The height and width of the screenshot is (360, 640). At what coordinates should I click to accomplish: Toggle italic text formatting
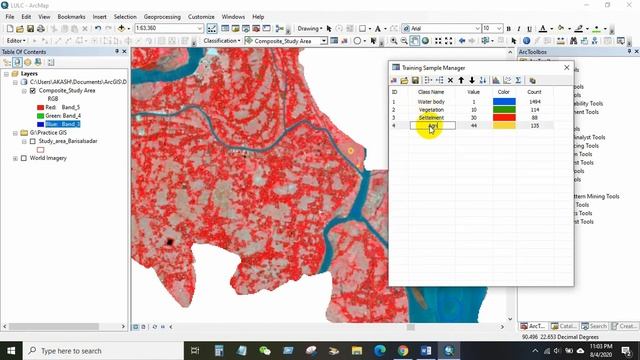pos(519,29)
